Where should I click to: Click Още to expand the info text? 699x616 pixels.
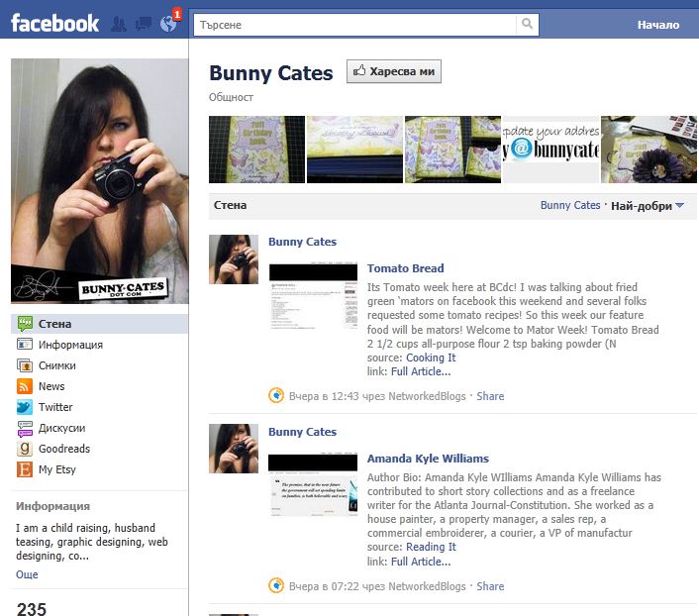(27, 574)
